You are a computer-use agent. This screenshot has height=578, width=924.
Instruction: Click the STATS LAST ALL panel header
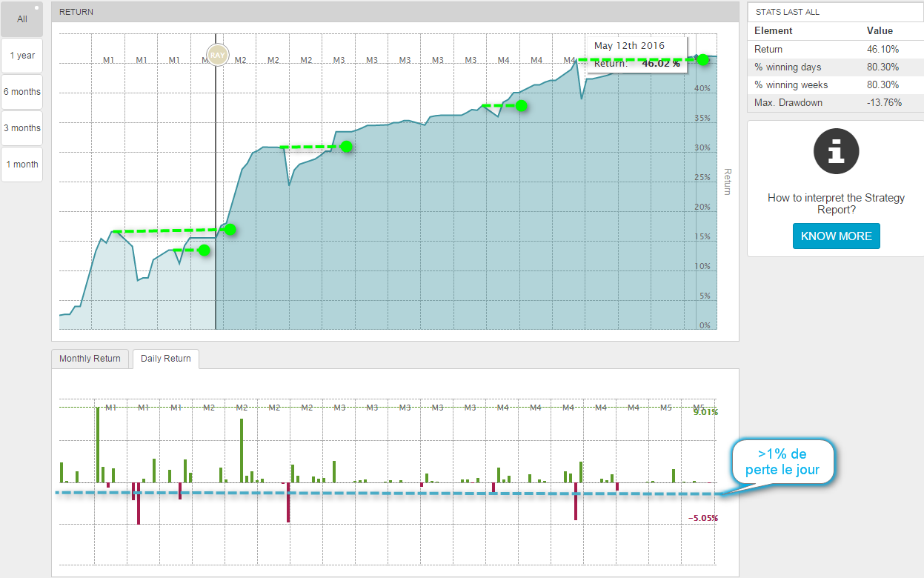coord(835,13)
